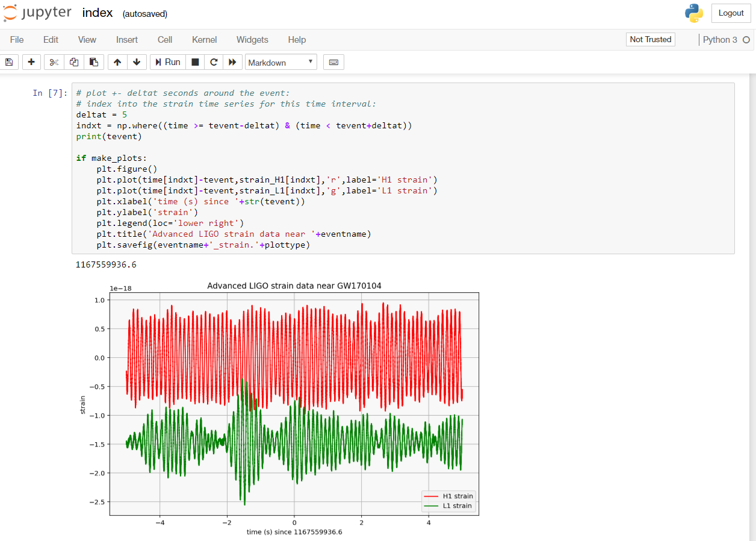Restart the kernel with circular arrow icon
This screenshot has height=541, width=756.
213,62
